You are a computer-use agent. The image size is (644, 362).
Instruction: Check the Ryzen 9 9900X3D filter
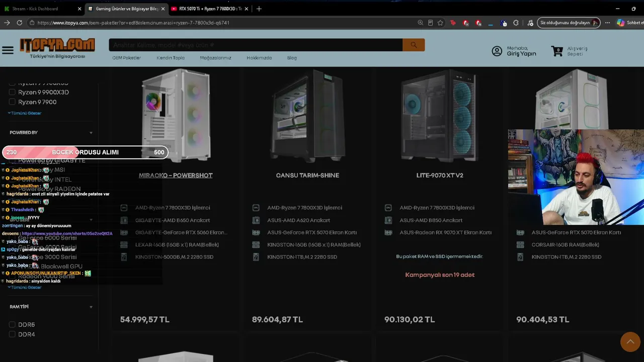(12, 93)
